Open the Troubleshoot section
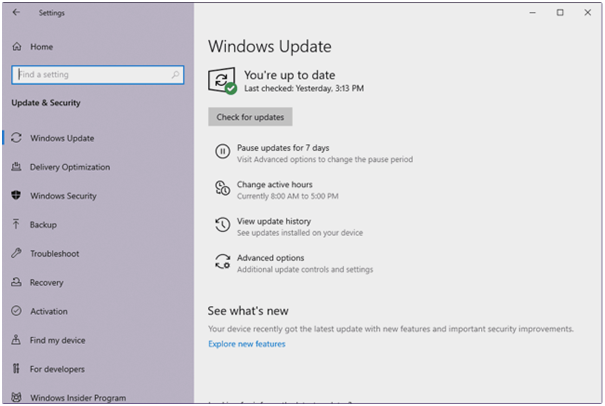The image size is (605, 406). 54,254
